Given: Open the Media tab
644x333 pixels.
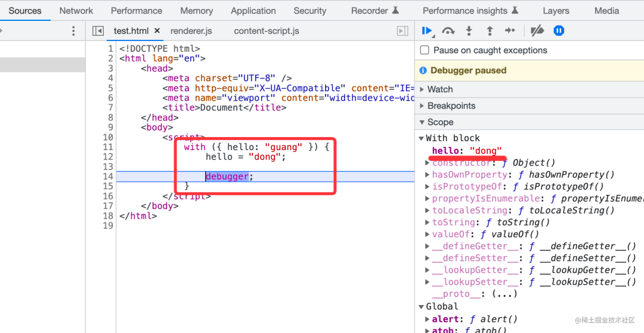Looking at the screenshot, I should [606, 11].
